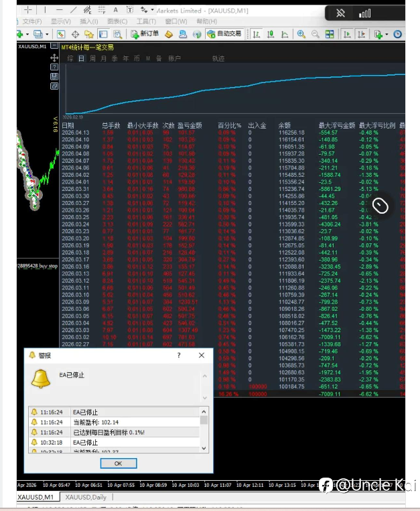This screenshot has height=511, width=420.
Task: Switch to the XAUUSD,Daily chart tab
Action: click(86, 497)
